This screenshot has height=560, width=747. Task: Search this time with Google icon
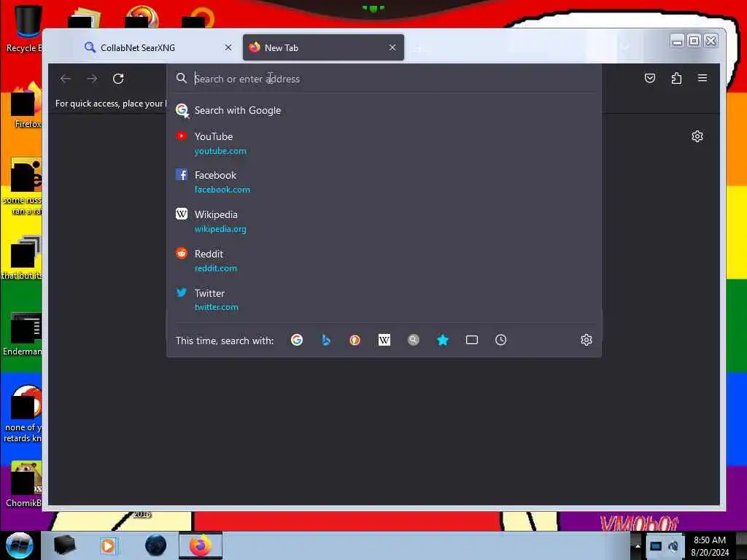pos(297,340)
